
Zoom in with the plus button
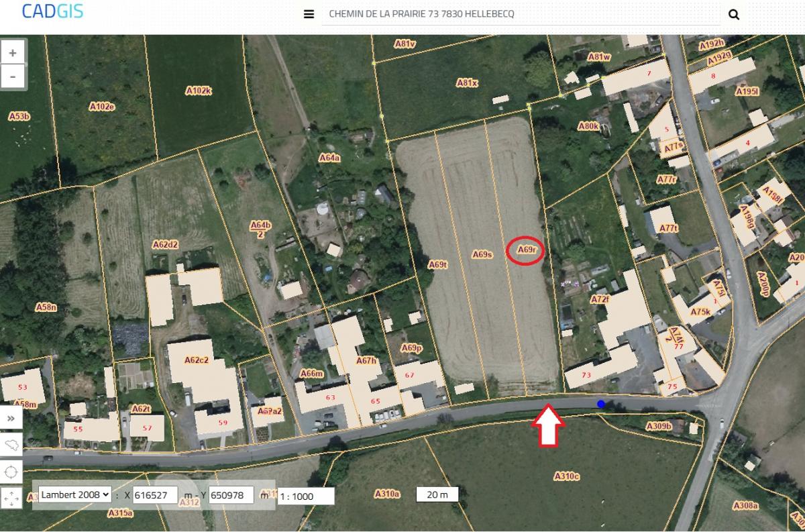click(13, 52)
